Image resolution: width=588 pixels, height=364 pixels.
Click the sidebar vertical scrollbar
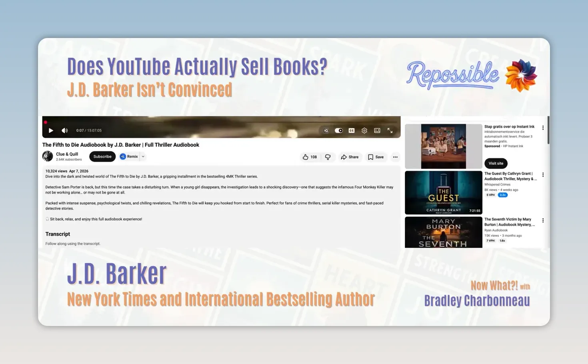[x=548, y=130]
